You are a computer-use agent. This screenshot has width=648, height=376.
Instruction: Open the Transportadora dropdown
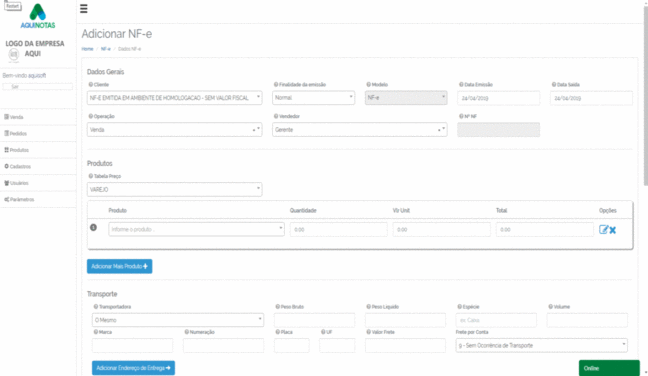click(178, 320)
